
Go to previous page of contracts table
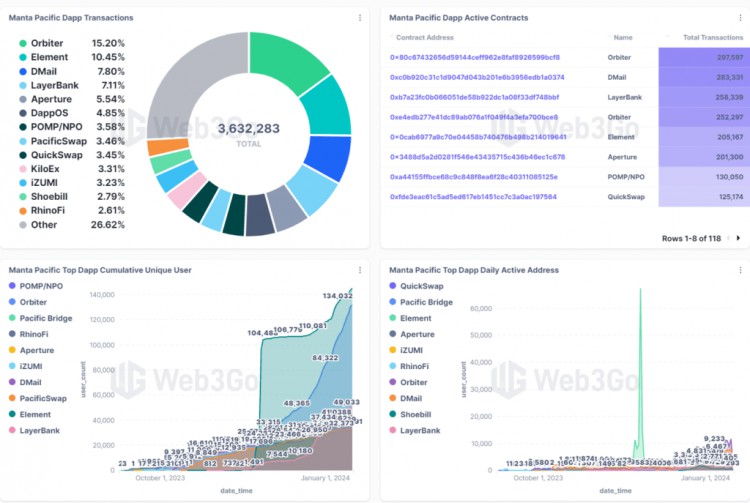coord(728,238)
